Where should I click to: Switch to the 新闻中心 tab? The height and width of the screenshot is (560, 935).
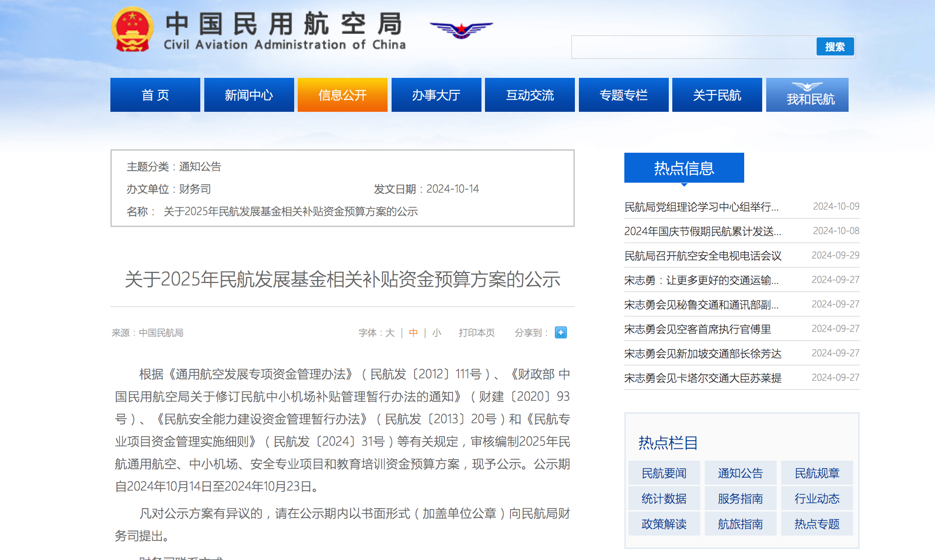[x=249, y=94]
